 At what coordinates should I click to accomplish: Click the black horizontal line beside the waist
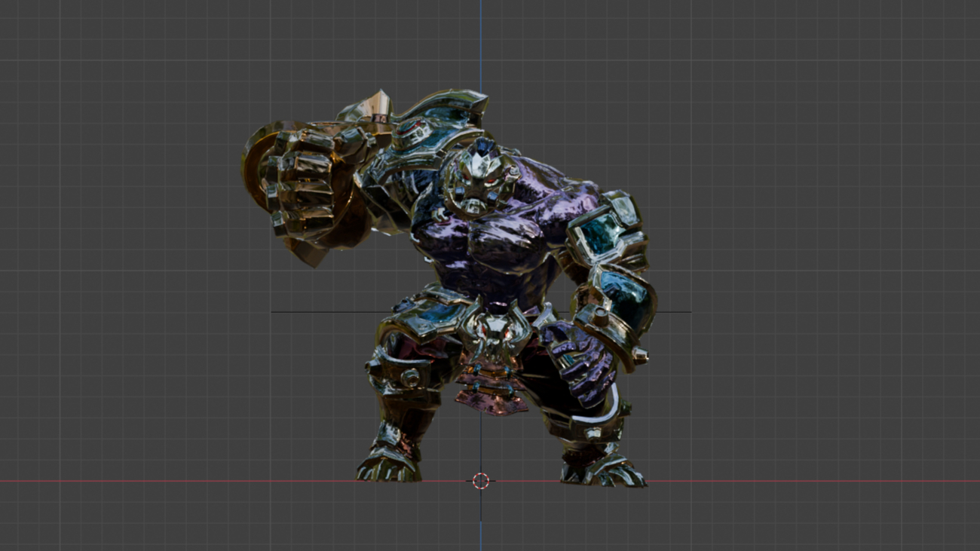point(317,312)
